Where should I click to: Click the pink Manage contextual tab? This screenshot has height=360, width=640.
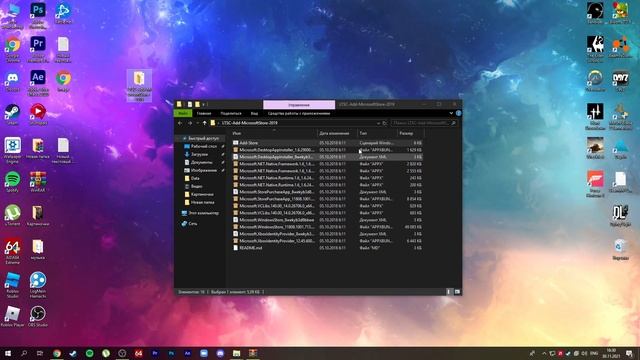[299, 104]
